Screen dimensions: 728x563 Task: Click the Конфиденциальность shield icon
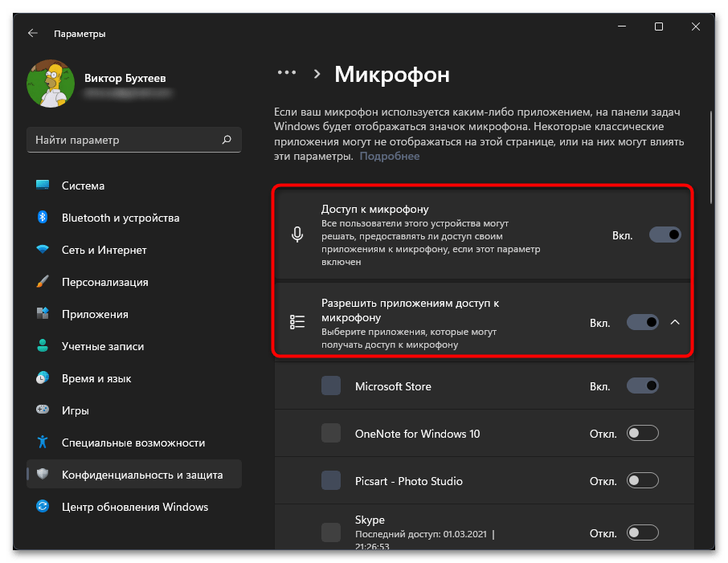43,474
